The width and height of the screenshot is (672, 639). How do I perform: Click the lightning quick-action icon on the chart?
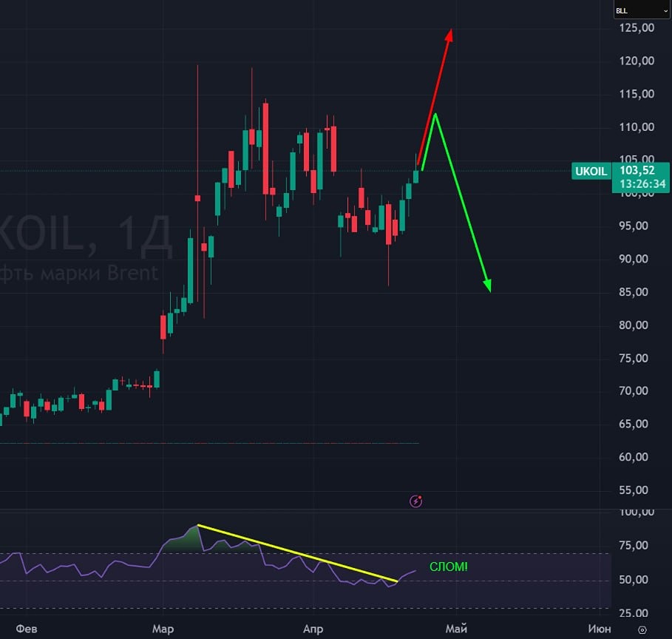coord(416,501)
